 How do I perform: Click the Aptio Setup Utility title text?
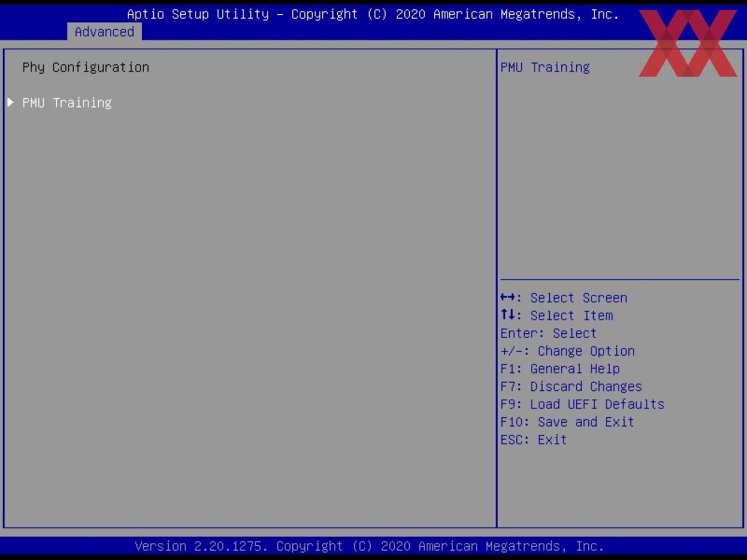(x=373, y=14)
